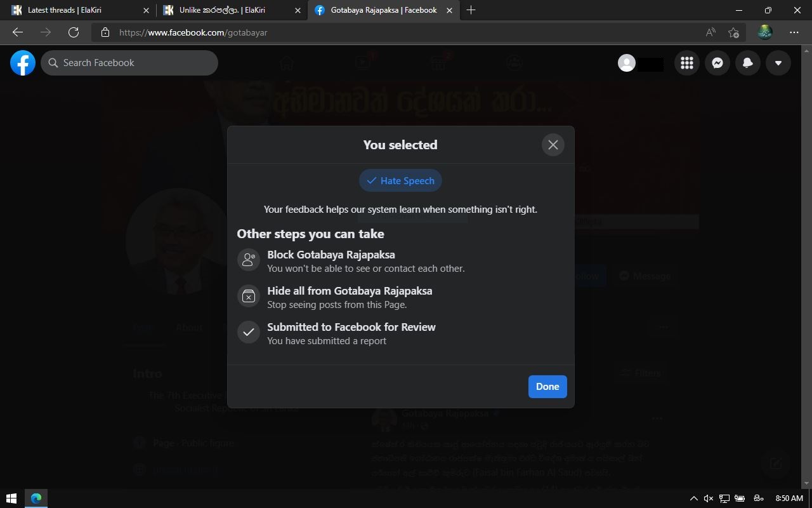Start Read Aloud from the address bar
Image resolution: width=812 pixels, height=508 pixels.
(710, 32)
